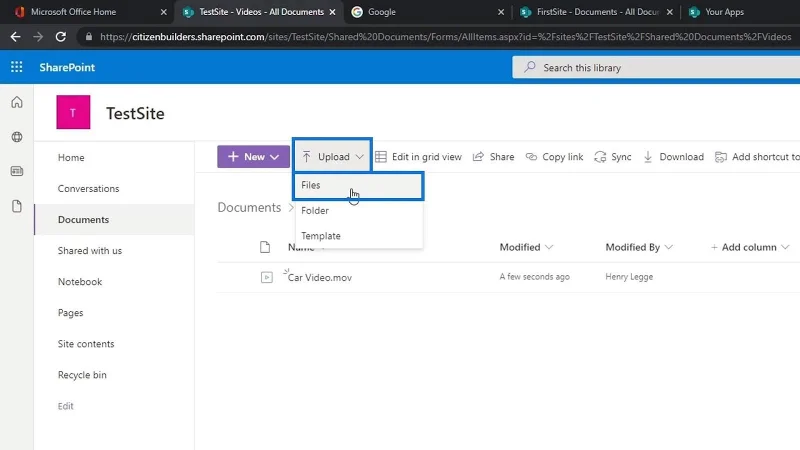Close the TestSite Videos tab

[333, 12]
